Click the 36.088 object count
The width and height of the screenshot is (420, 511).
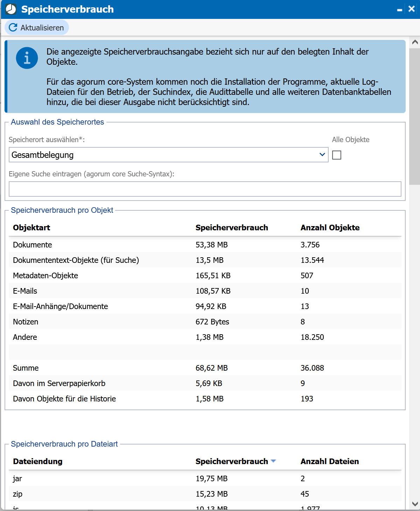(312, 368)
